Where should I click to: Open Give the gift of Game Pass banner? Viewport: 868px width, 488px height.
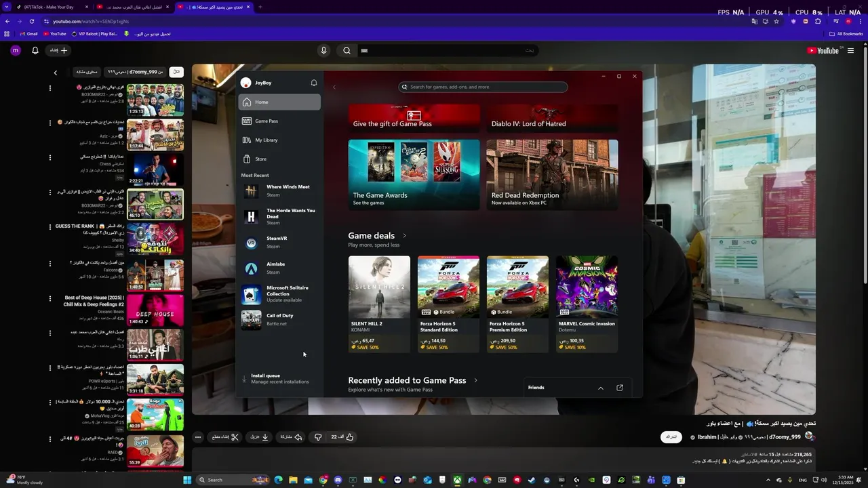(414, 117)
